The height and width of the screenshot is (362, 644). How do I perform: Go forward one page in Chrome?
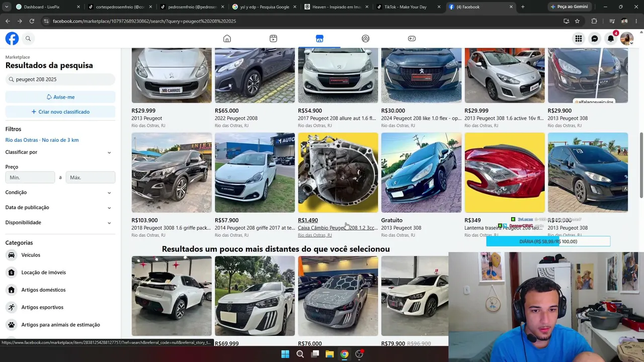(x=20, y=21)
